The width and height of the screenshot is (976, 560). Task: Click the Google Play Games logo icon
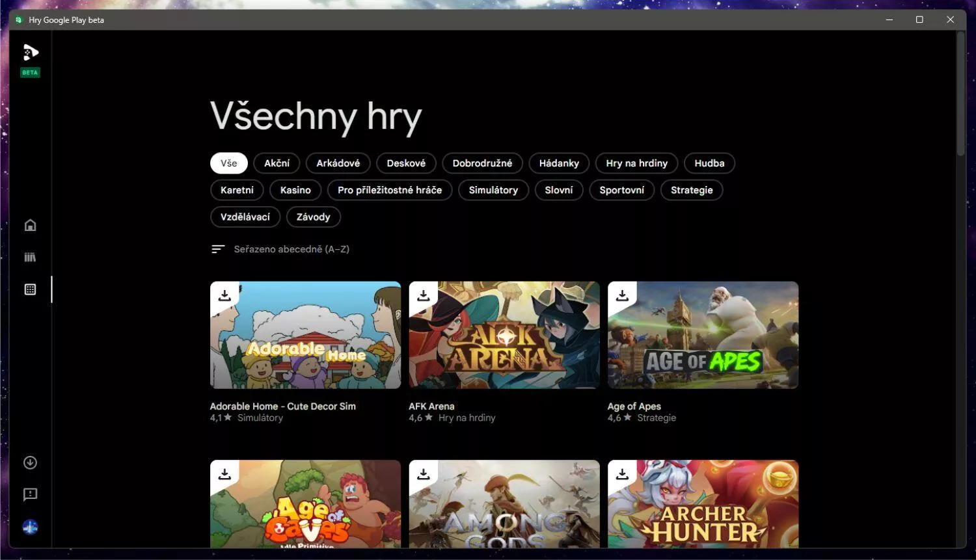(30, 52)
